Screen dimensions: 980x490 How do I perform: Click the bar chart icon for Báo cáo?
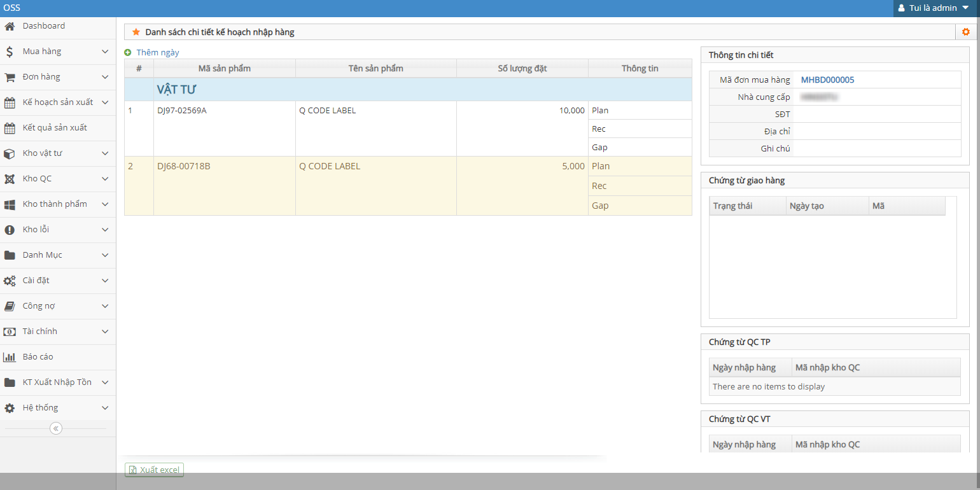pos(10,357)
